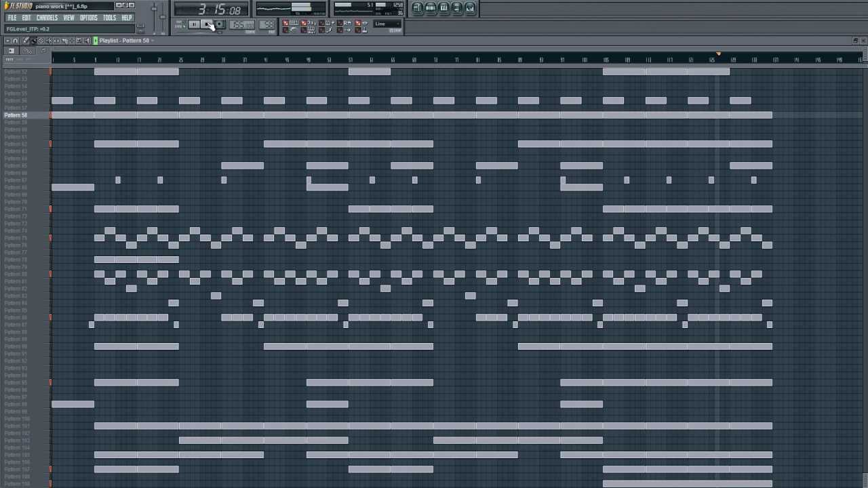The width and height of the screenshot is (868, 488).
Task: Select the playlist paint brush tool
Action: click(34, 41)
